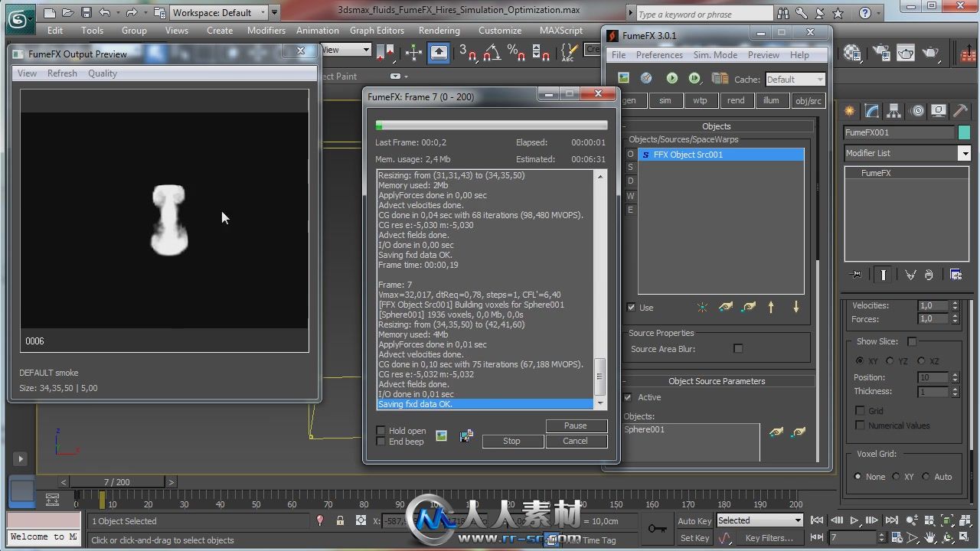Enable the Source Area Blur checkbox
The height and width of the screenshot is (551, 980).
[738, 348]
